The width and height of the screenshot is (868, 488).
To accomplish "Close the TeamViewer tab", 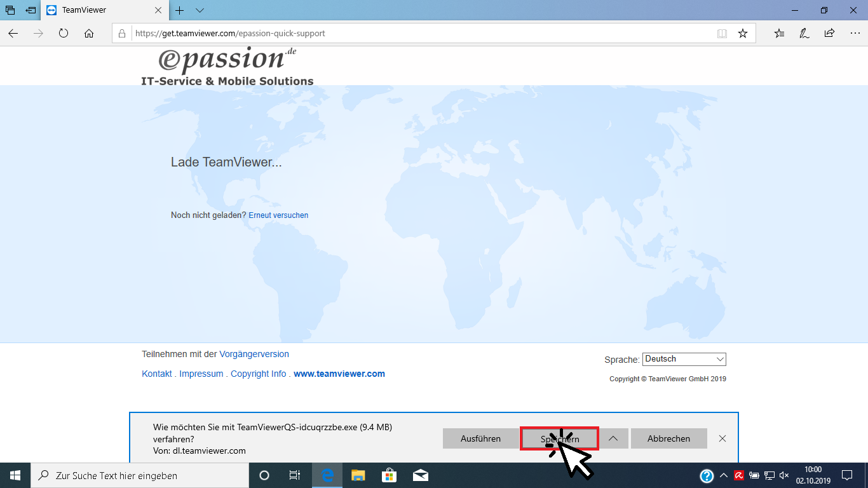I will (158, 10).
